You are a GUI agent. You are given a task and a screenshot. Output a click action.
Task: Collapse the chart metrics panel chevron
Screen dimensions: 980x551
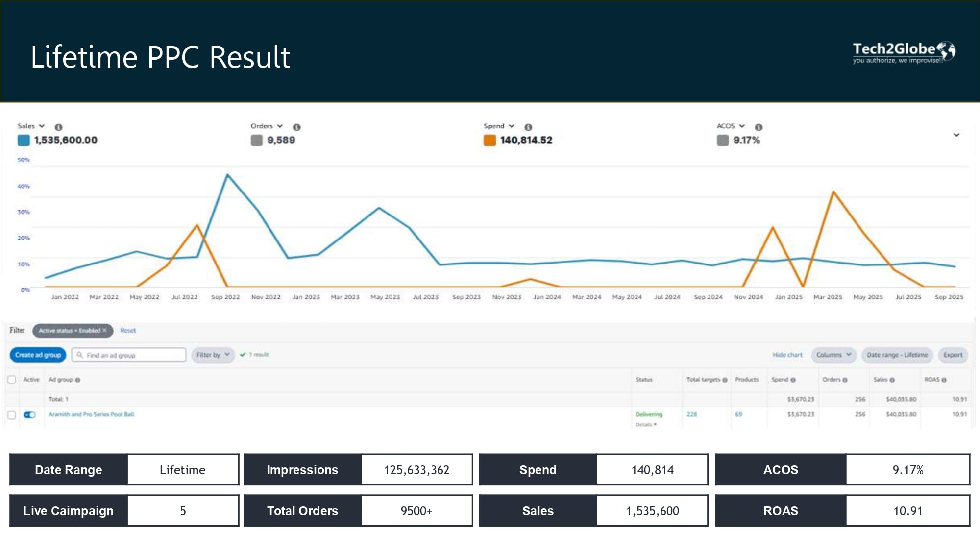point(956,135)
